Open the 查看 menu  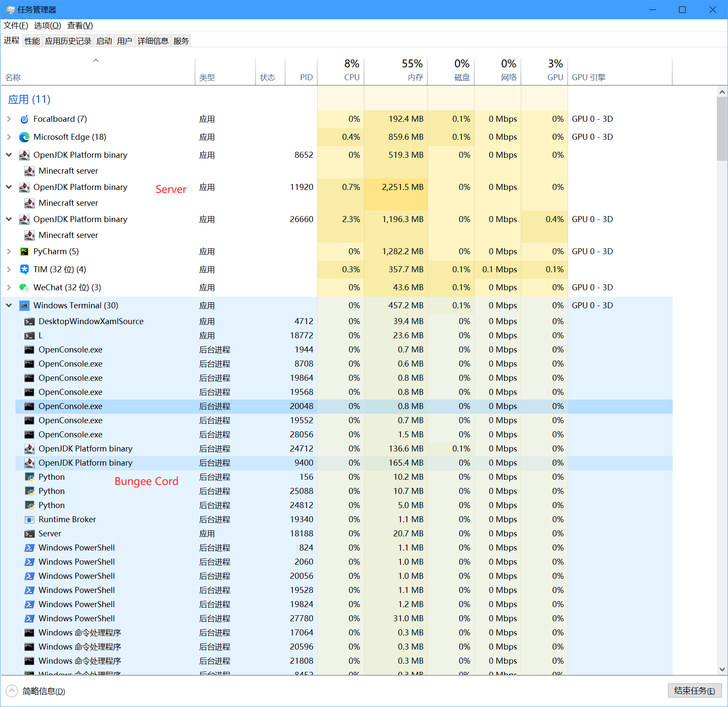80,25
